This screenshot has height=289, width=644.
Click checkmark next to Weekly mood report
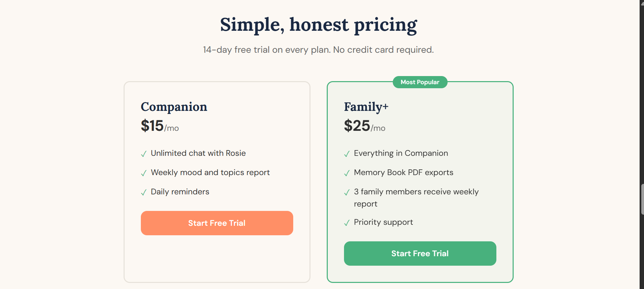144,173
